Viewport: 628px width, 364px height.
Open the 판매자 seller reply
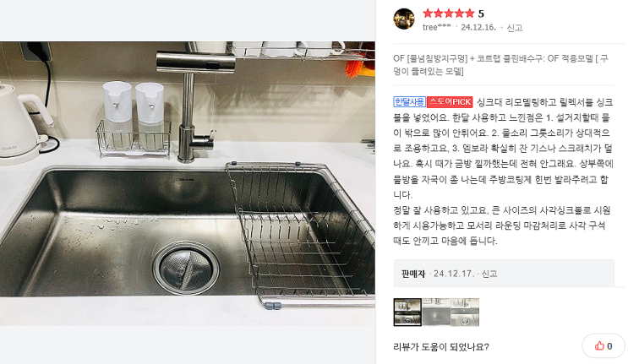click(x=412, y=274)
